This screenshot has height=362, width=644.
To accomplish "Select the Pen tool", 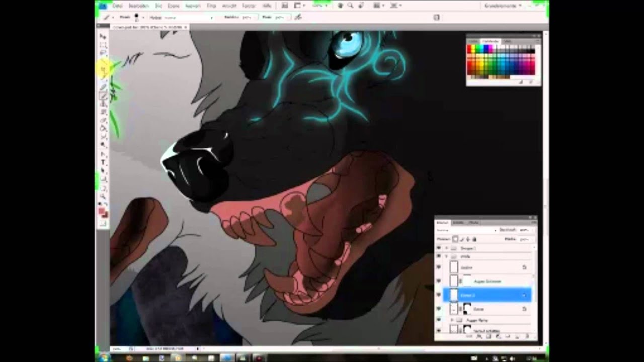I will click(x=103, y=154).
